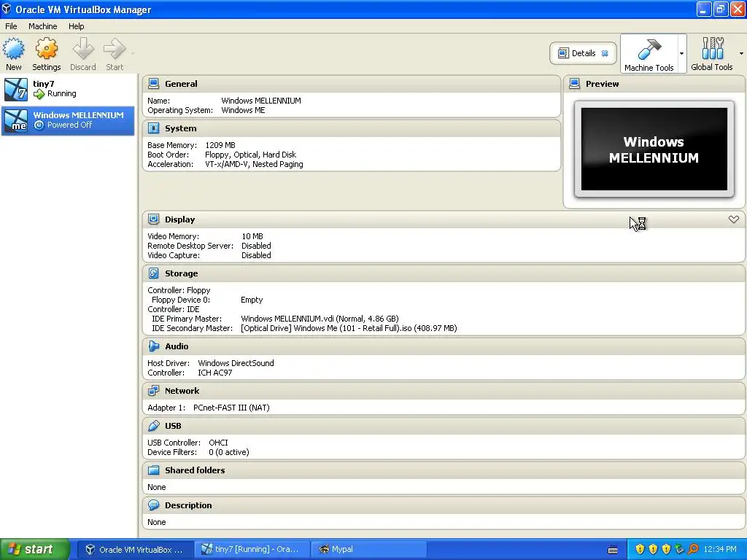Click the Shared folders section header title
This screenshot has height=560, width=747.
(195, 470)
